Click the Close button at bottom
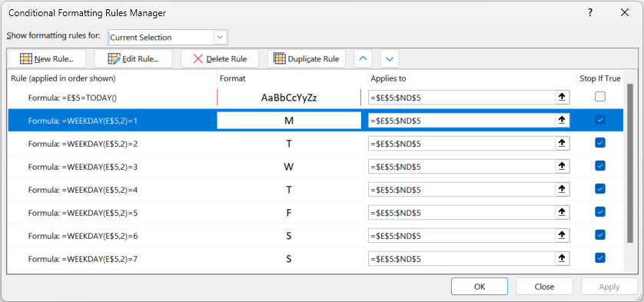This screenshot has height=302, width=644. pos(544,287)
